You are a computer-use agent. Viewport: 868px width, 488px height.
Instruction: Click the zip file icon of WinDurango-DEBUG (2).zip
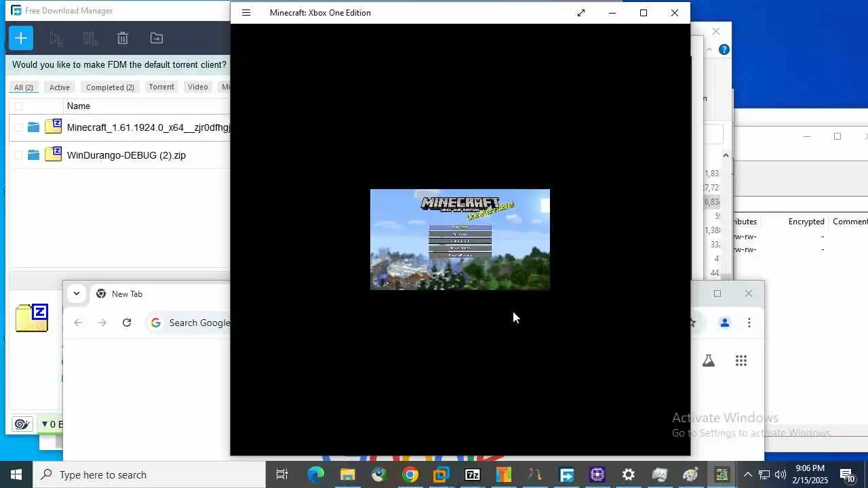coord(53,155)
